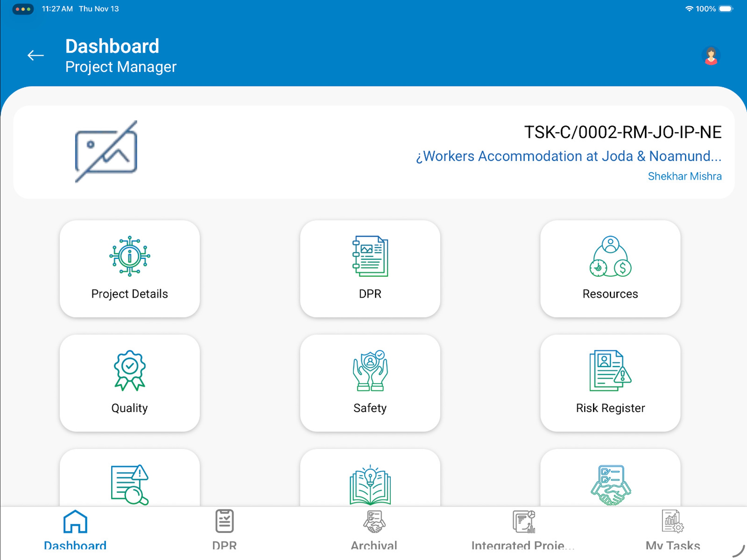Select the My Tasks tab icon
Image resolution: width=747 pixels, height=560 pixels.
click(x=673, y=521)
